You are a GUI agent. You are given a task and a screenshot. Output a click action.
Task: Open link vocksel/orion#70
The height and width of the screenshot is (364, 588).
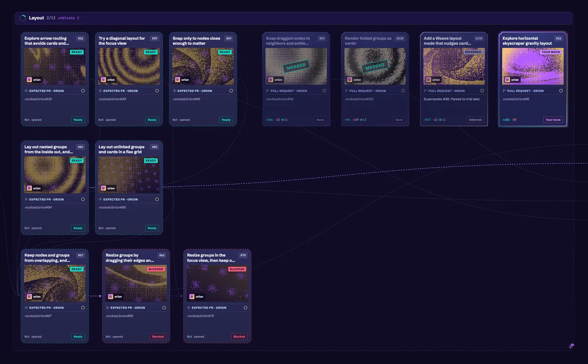[x=201, y=316]
